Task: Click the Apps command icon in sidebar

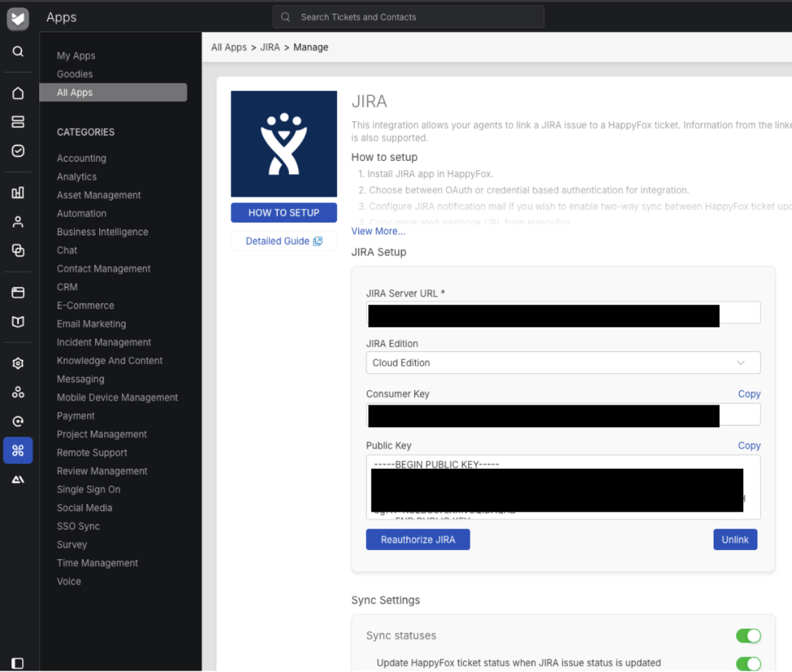Action: 18,451
